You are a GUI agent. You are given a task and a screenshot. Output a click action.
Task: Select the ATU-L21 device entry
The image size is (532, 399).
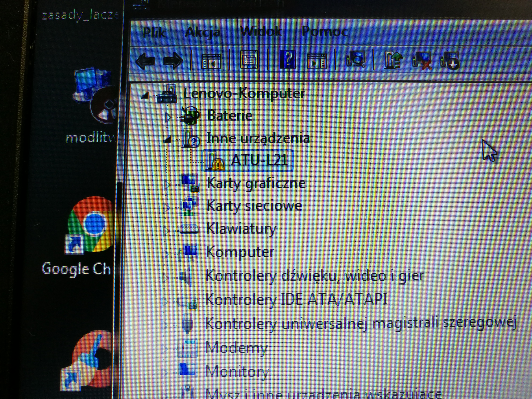(248, 160)
